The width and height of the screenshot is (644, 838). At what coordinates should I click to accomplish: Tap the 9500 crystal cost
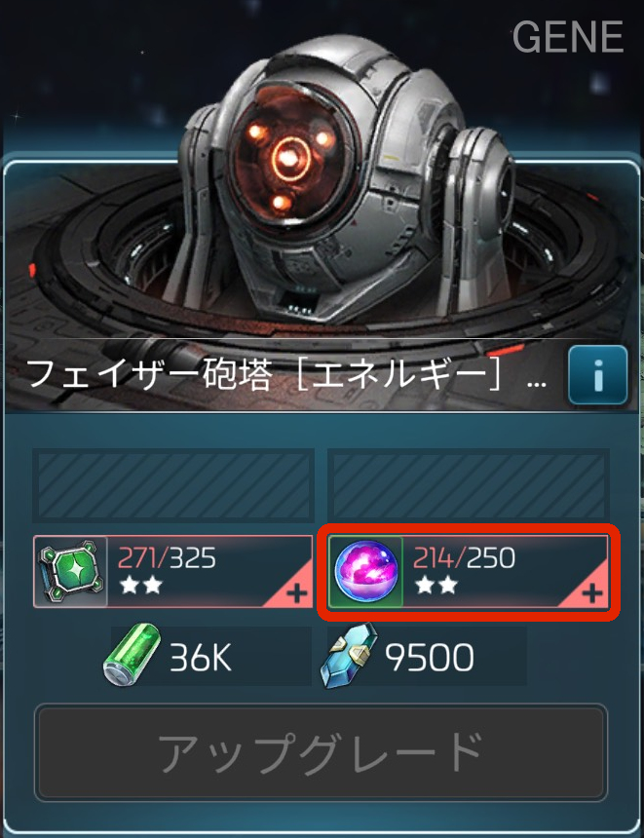(429, 658)
